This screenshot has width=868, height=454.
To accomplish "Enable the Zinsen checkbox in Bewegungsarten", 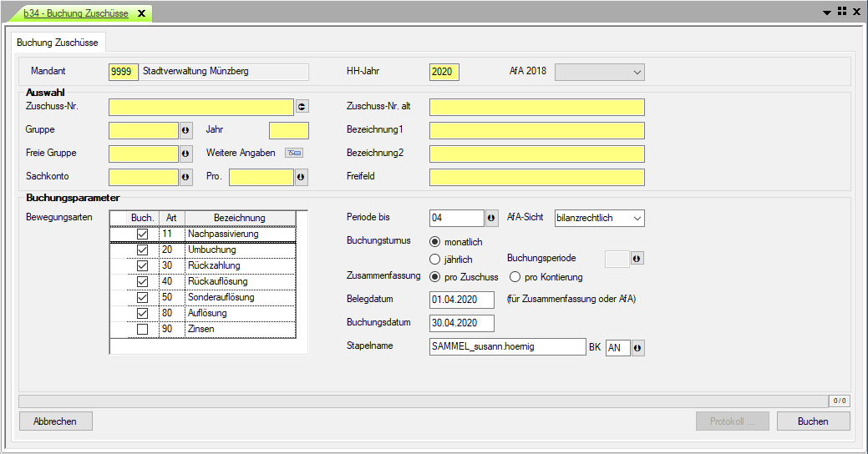I will tap(142, 330).
